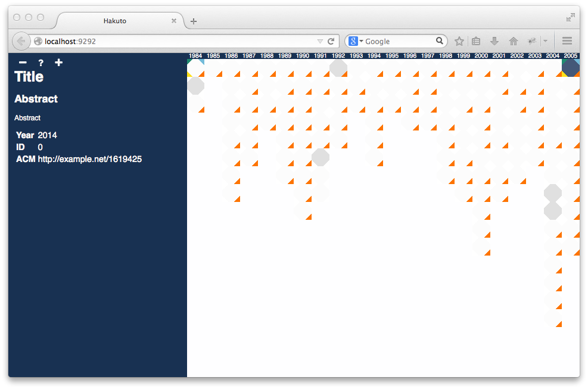Viewport: 588px width, 389px height.
Task: Open the Firefox hamburger menu
Action: [x=567, y=41]
